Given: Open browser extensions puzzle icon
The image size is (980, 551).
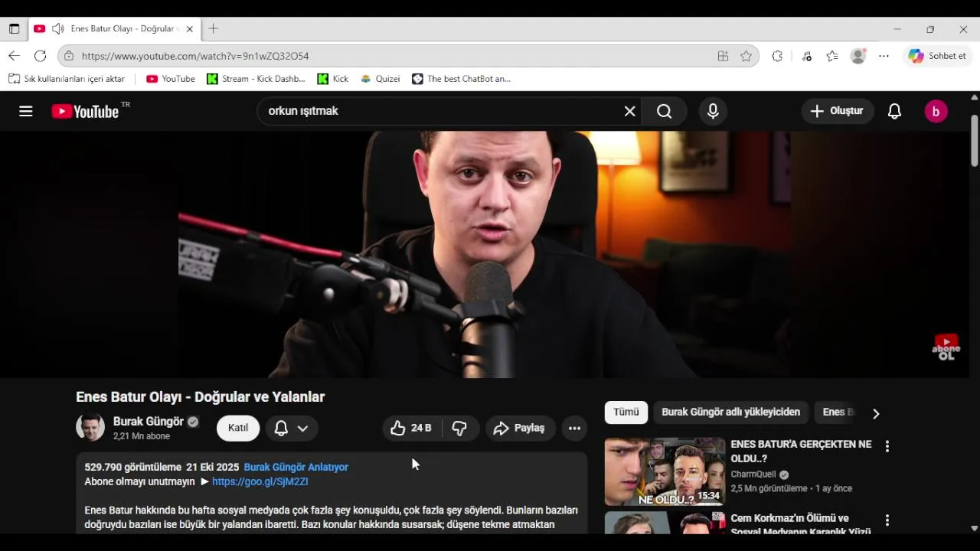Looking at the screenshot, I should coord(777,56).
